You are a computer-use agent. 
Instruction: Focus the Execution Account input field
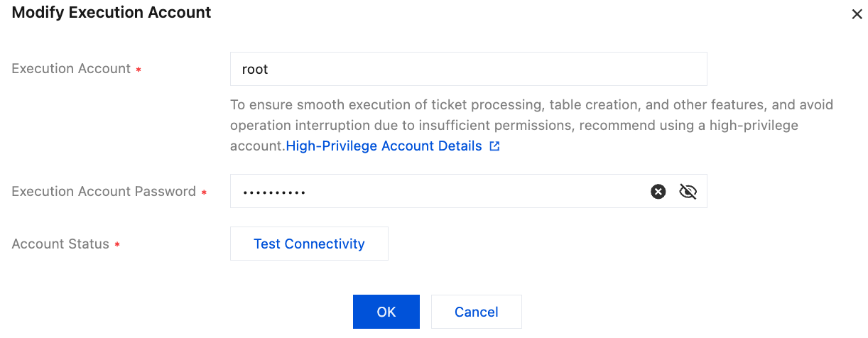click(468, 69)
